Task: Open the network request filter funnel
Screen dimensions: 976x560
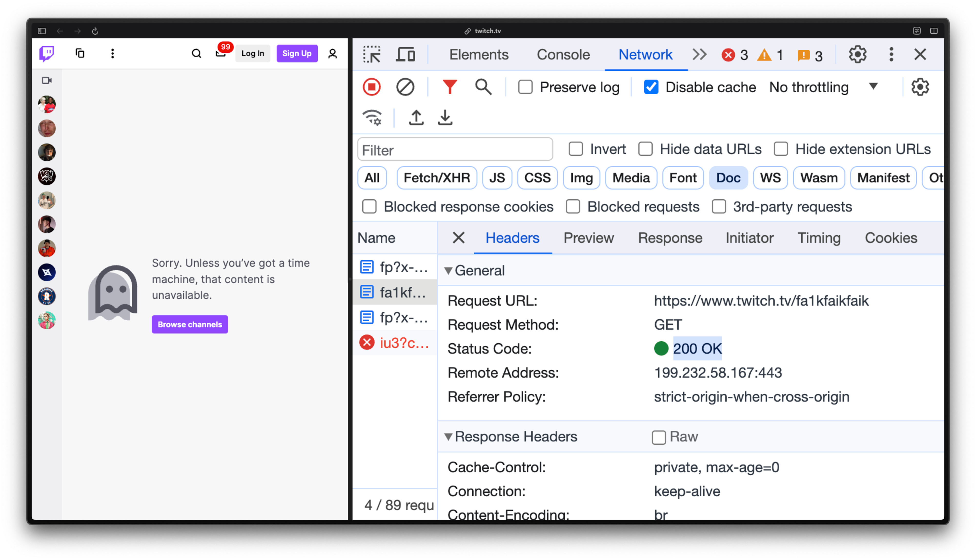Action: pos(449,87)
